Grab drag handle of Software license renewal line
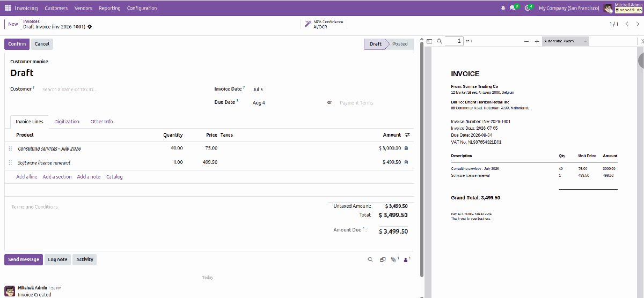 point(10,162)
